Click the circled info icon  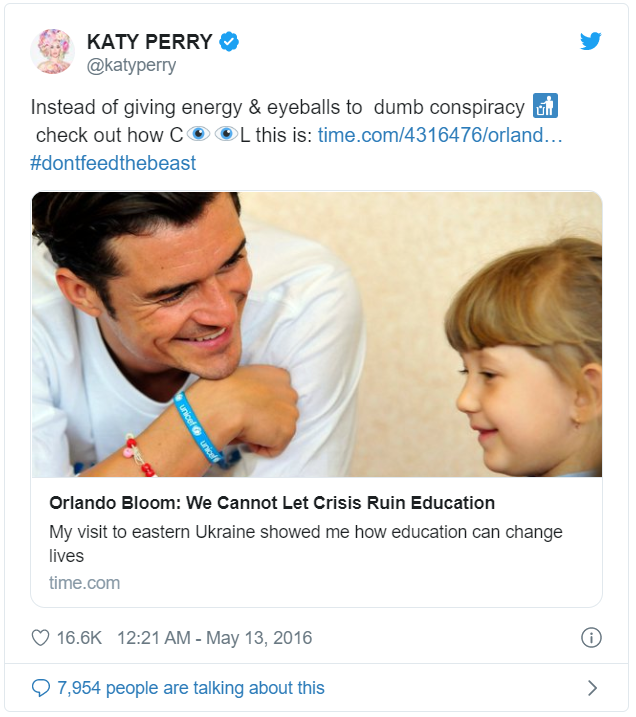590,638
